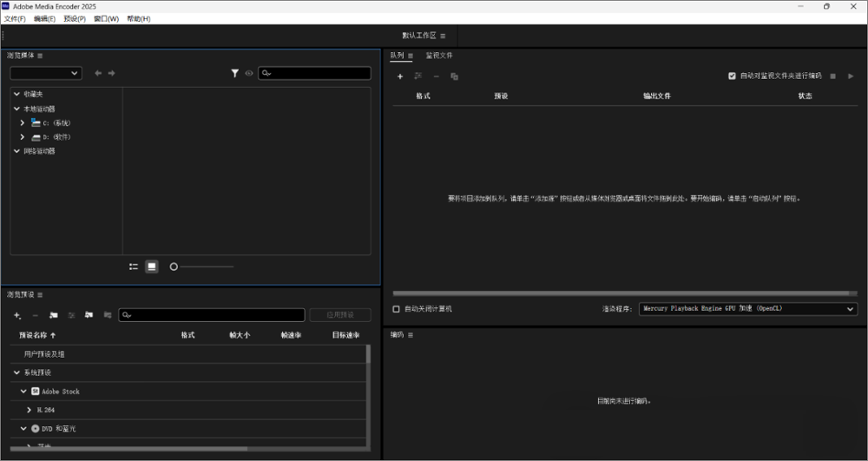Click the thumbnail size slider handle in the media browser
The image size is (868, 461).
[x=174, y=267]
